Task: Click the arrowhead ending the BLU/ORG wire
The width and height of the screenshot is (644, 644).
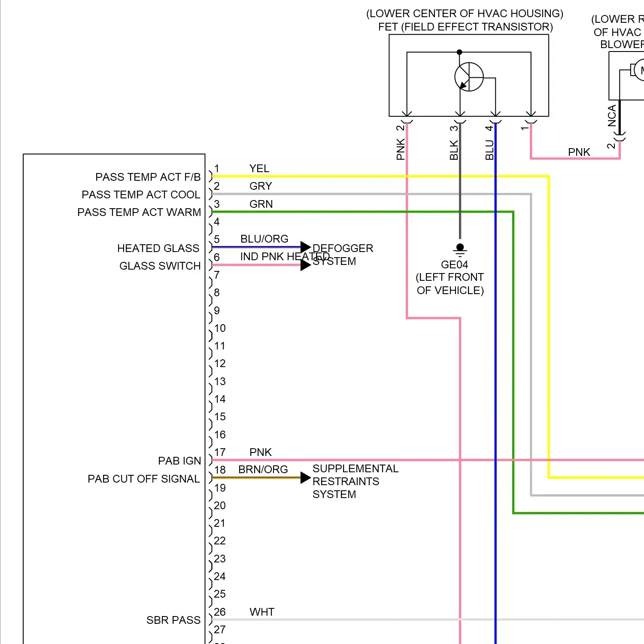Action: coord(306,247)
